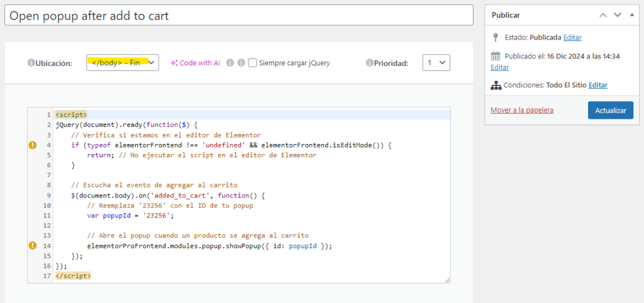Click the comment 'Reemplaza 23256 con el ID'
The height and width of the screenshot is (303, 644).
pyautogui.click(x=170, y=206)
